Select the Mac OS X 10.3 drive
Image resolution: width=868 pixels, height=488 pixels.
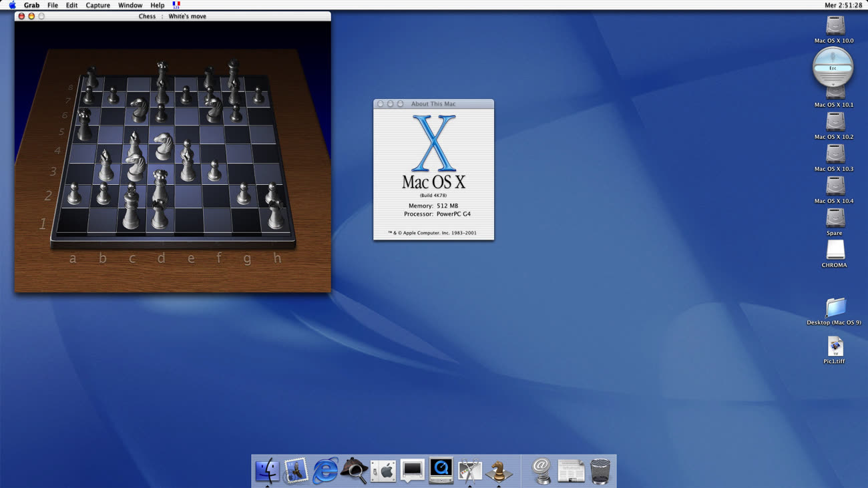pyautogui.click(x=835, y=155)
